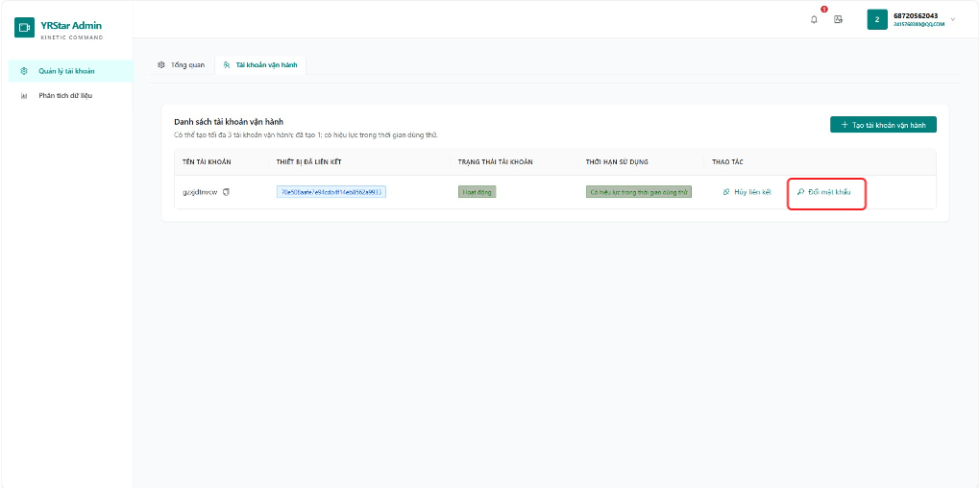Click the TÊN TÀI KHOẢN column header
The width and height of the screenshot is (980, 488).
[207, 162]
